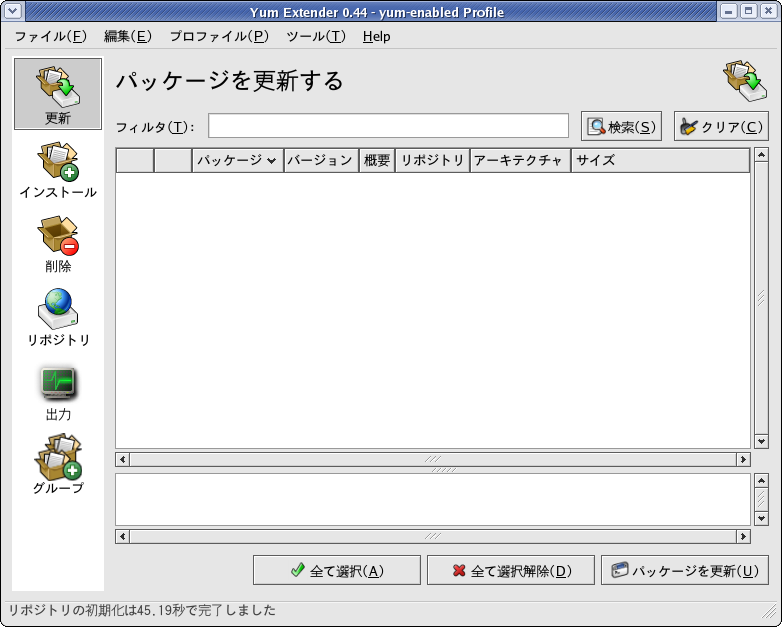The height and width of the screenshot is (627, 782).
Task: Click the 概要 column header
Action: click(377, 161)
